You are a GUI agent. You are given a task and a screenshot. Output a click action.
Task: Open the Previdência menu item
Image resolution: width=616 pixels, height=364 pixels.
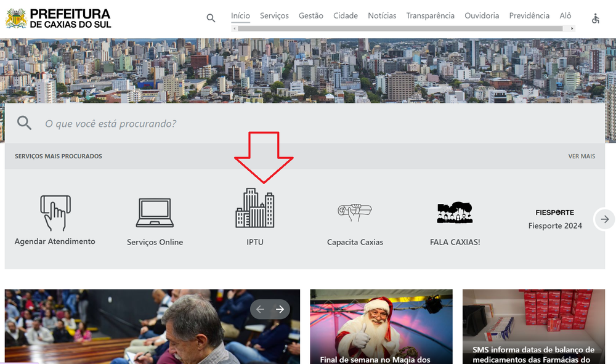tap(529, 16)
